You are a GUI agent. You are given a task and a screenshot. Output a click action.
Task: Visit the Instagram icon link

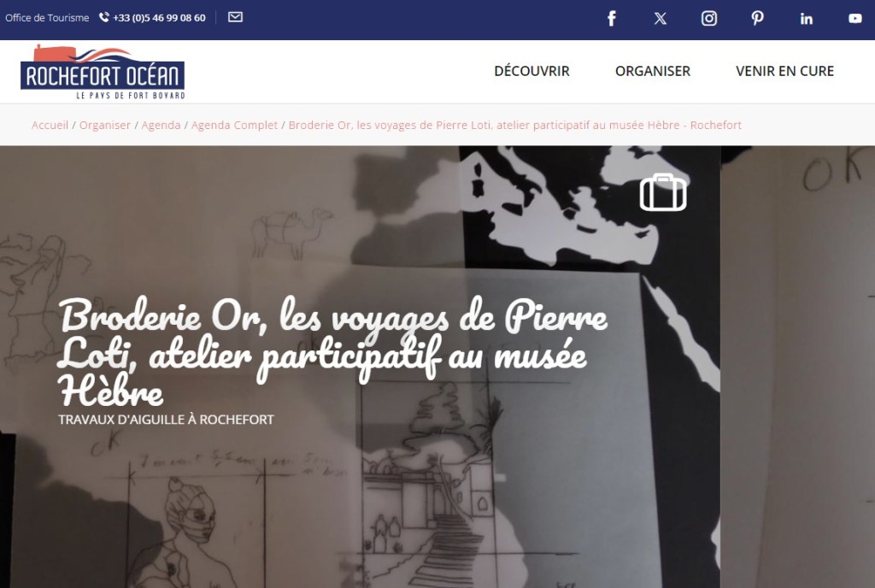(x=708, y=19)
